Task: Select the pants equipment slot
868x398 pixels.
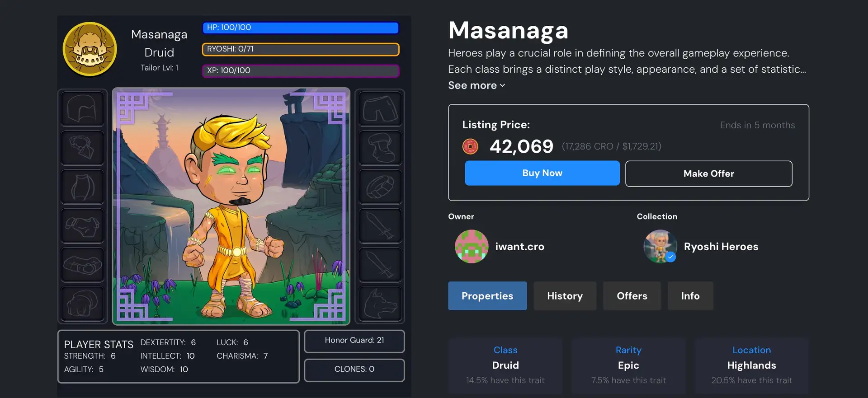Action: [x=380, y=109]
